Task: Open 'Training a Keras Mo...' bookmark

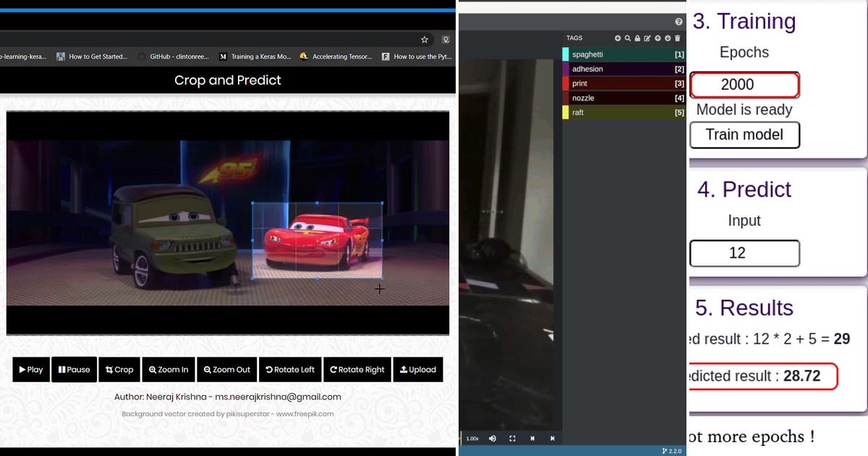Action: [255, 56]
